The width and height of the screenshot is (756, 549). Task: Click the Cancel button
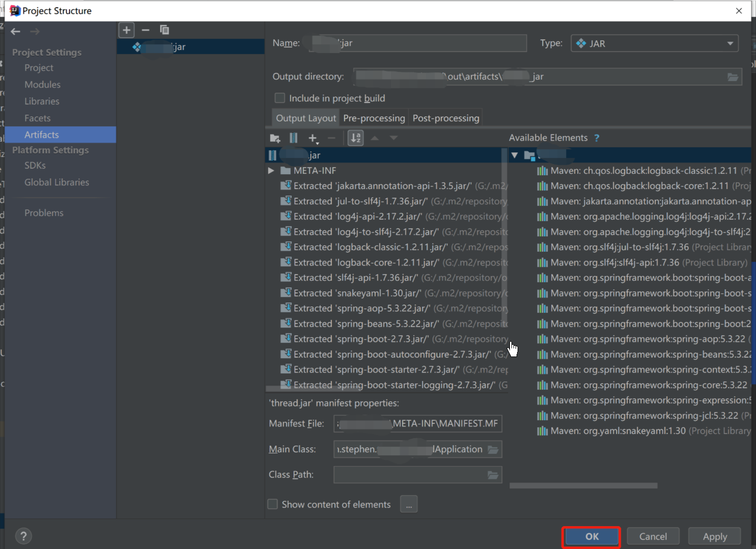pos(653,536)
